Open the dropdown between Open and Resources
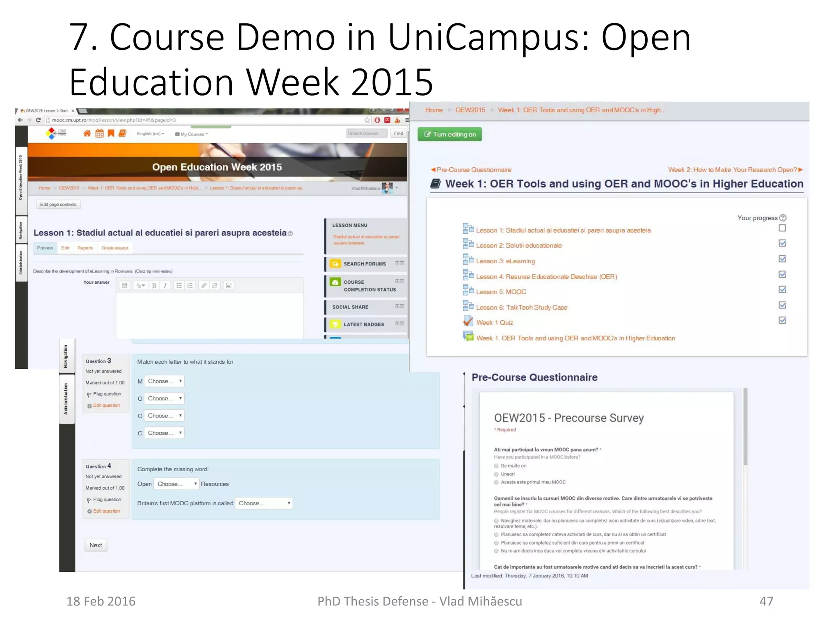This screenshot has height=630, width=840. [176, 484]
